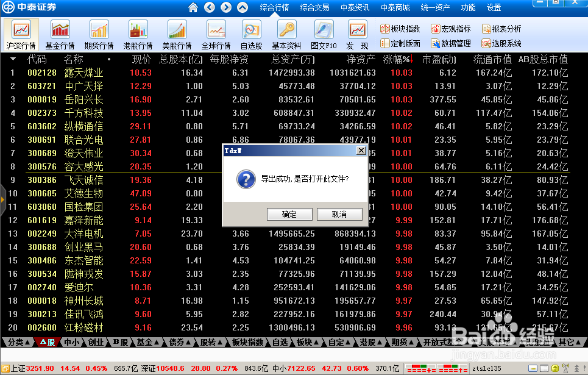Open the 综合交易 menu
Image resolution: width=588 pixels, height=375 pixels.
tap(314, 7)
